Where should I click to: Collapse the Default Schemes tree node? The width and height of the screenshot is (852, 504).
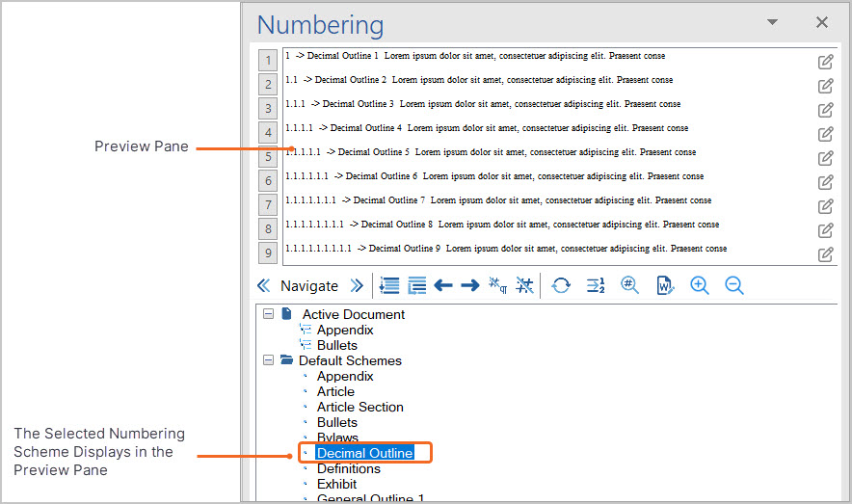point(269,360)
